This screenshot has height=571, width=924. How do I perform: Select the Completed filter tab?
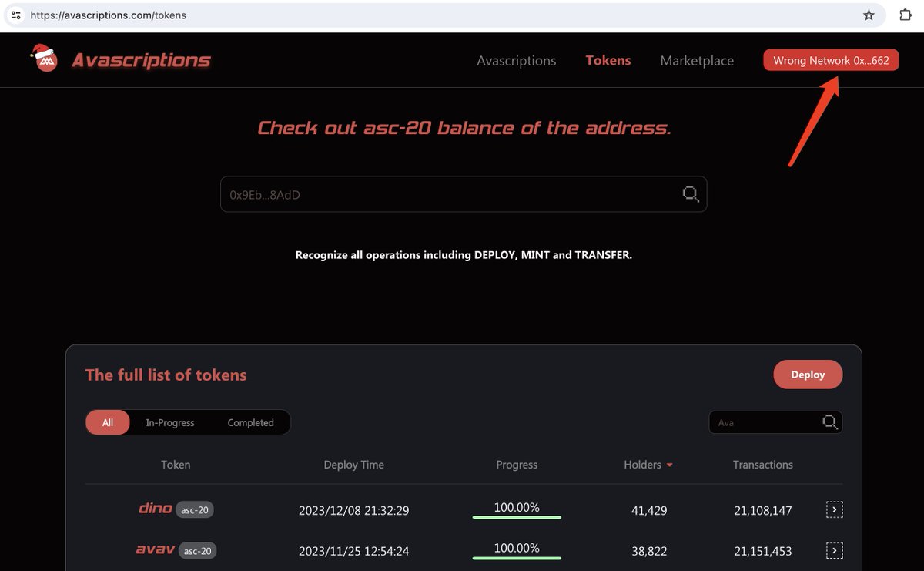(x=250, y=422)
